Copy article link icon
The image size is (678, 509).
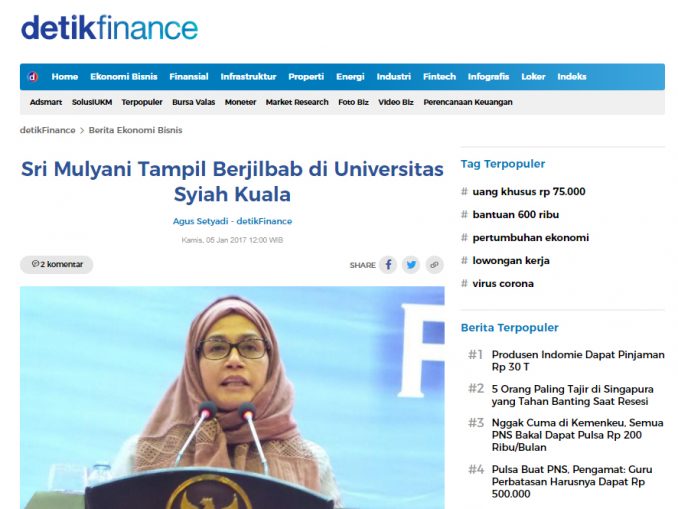coord(434,265)
